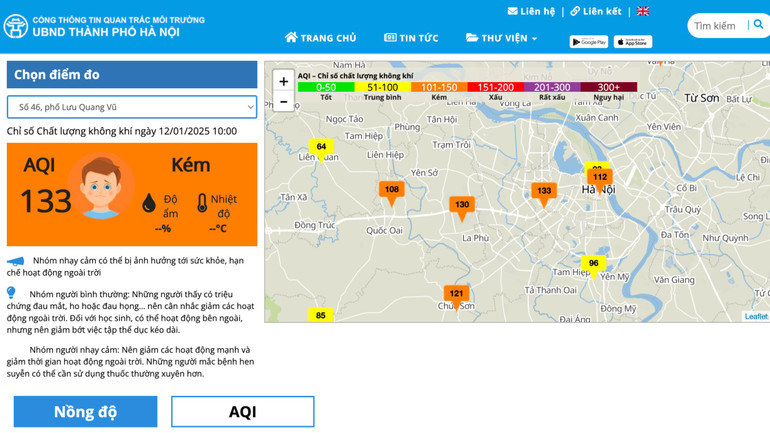The width and height of the screenshot is (770, 433).
Task: Switch to the AQI tab
Action: click(242, 412)
